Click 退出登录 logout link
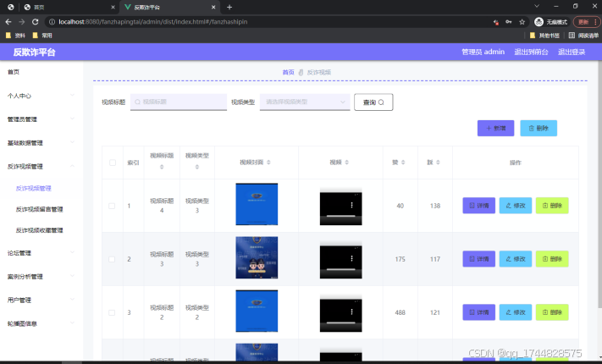This screenshot has height=364, width=602. tap(572, 52)
